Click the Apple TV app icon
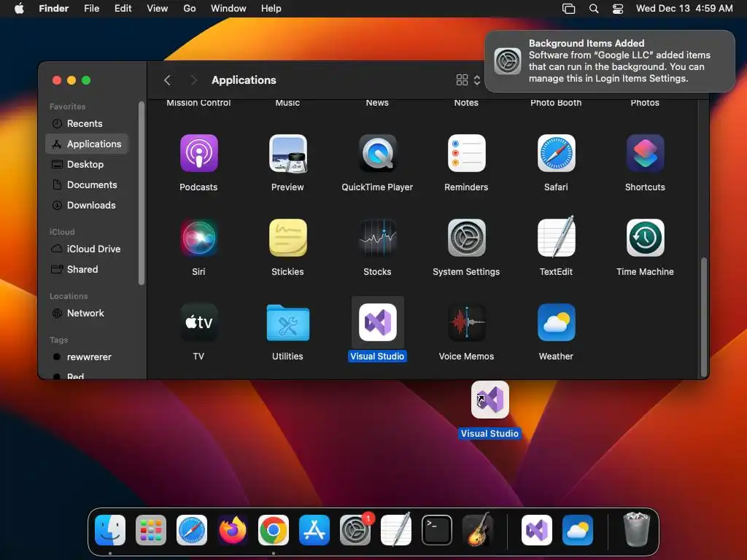This screenshot has height=560, width=747. (198, 322)
